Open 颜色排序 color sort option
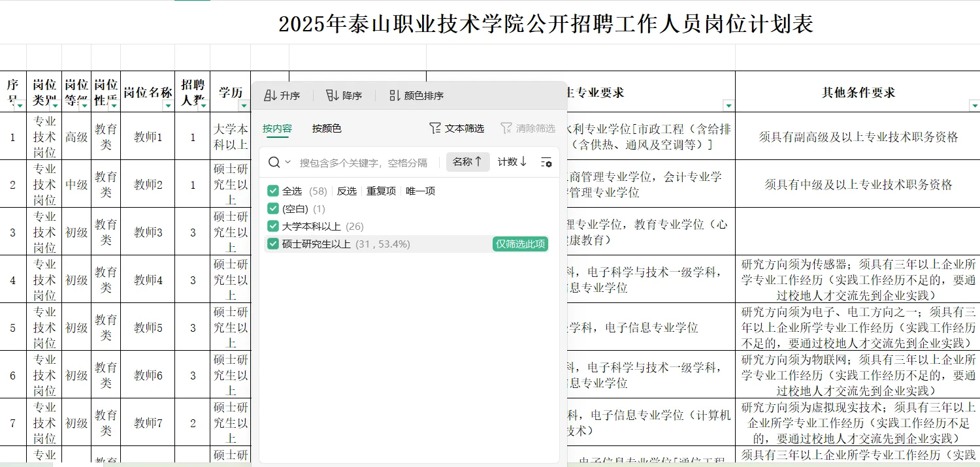The width and height of the screenshot is (980, 467). coord(416,96)
